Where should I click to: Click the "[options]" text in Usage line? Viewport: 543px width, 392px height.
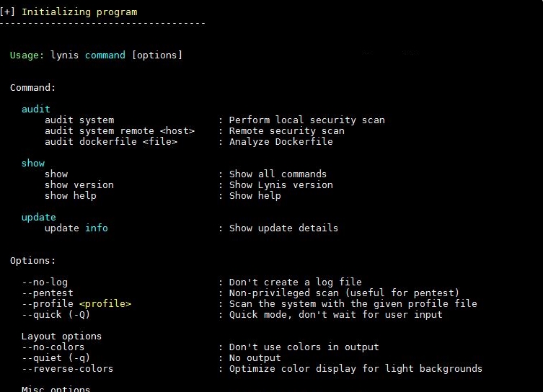[157, 55]
